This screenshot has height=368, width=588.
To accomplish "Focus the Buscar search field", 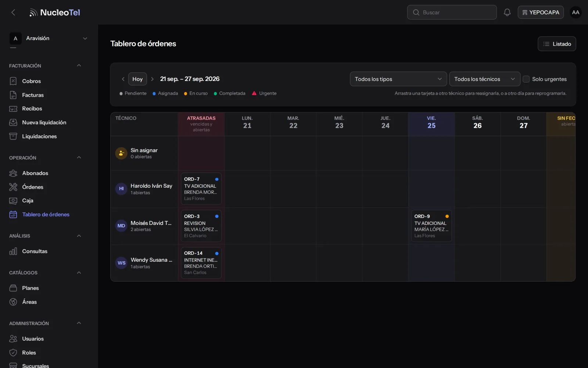I will (452, 13).
